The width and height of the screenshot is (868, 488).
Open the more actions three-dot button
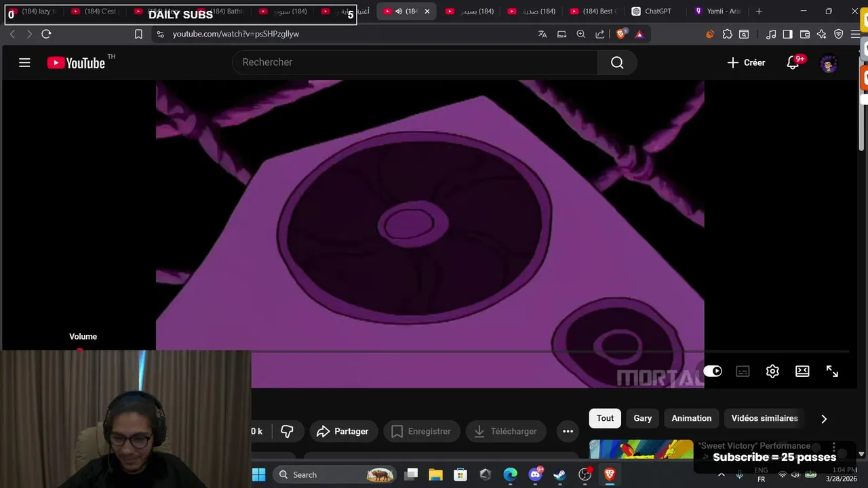pyautogui.click(x=568, y=431)
